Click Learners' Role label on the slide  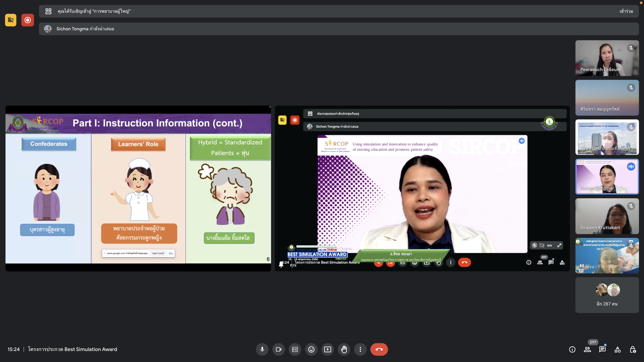[138, 144]
